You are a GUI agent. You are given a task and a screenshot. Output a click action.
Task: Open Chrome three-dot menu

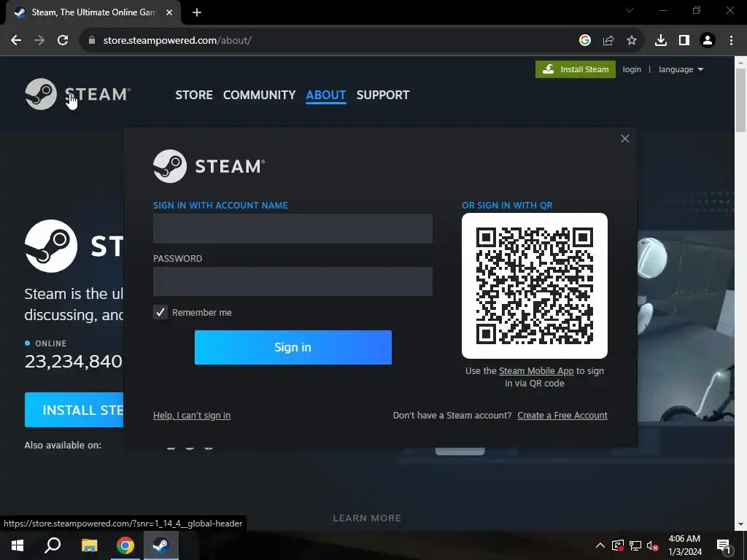point(731,41)
